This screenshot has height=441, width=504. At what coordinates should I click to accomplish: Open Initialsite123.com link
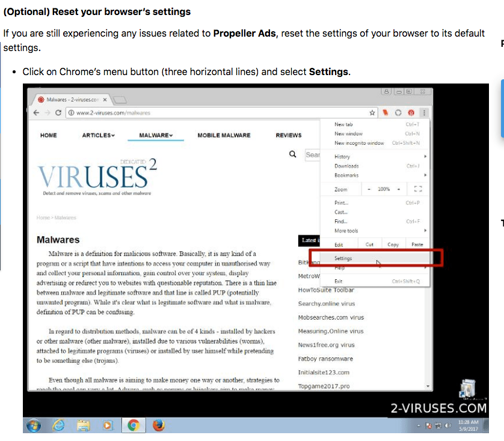pyautogui.click(x=324, y=373)
